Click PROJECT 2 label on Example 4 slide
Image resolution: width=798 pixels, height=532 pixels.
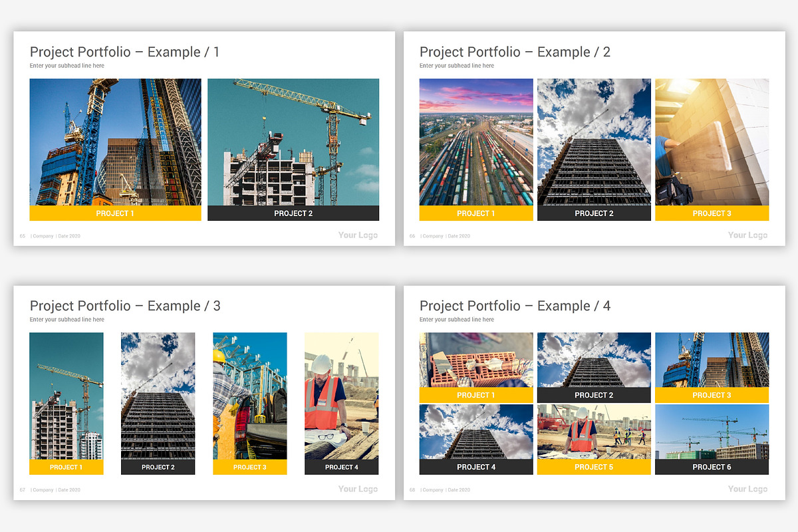tap(594, 395)
